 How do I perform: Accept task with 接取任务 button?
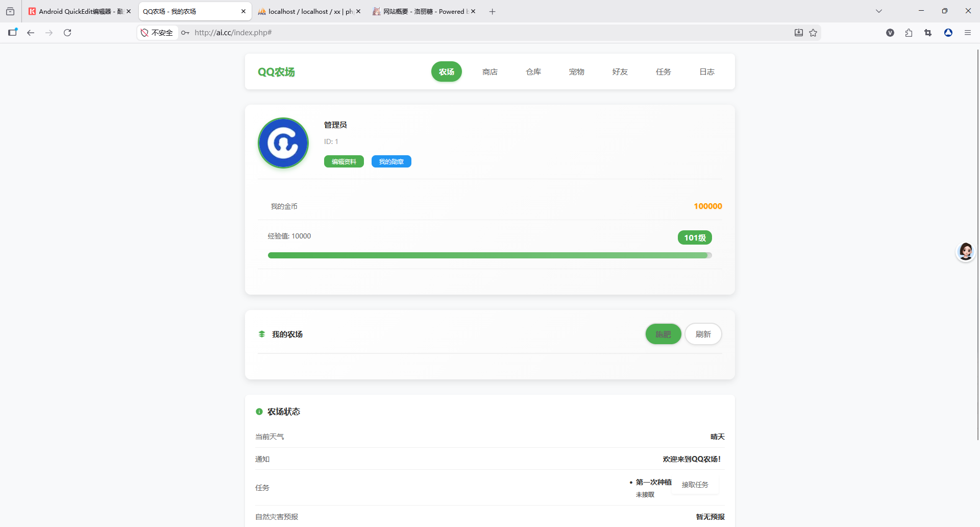point(695,485)
